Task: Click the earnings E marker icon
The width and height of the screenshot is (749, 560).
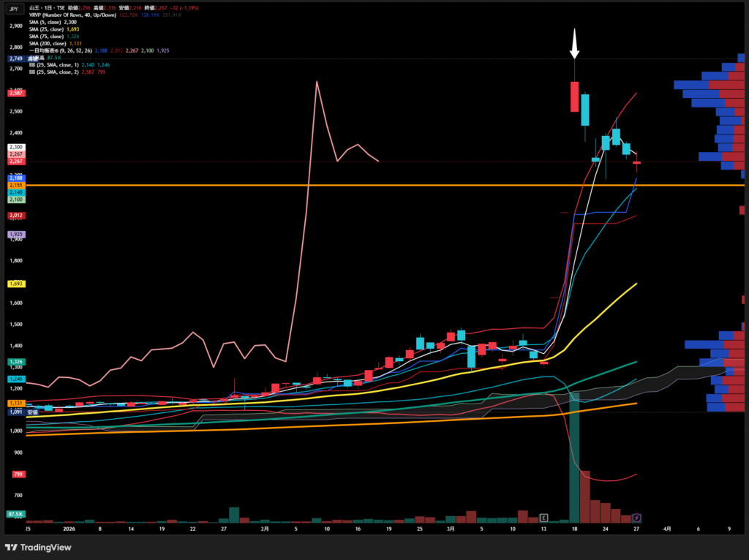Action: 543,518
